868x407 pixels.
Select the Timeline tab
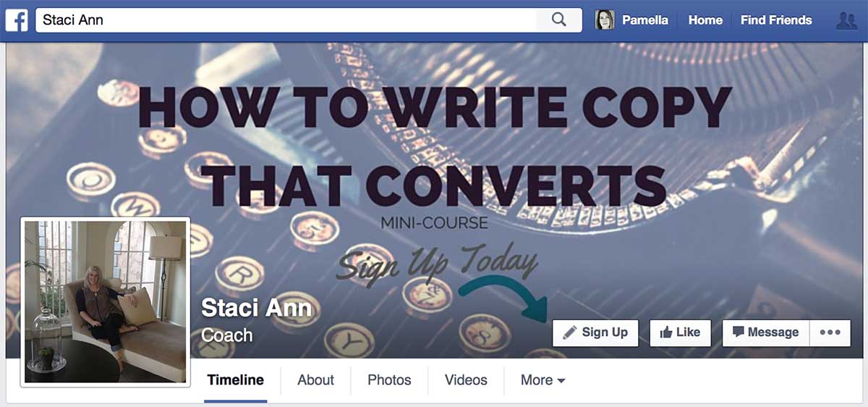tap(236, 380)
